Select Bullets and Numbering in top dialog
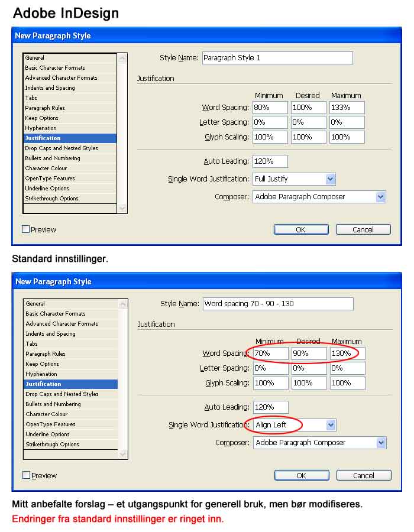The image size is (414, 532). (70, 158)
